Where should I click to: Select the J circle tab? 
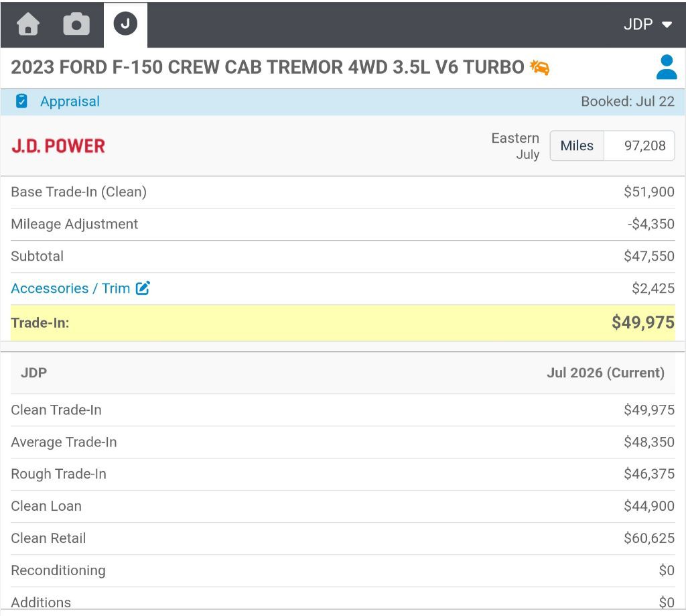click(125, 23)
